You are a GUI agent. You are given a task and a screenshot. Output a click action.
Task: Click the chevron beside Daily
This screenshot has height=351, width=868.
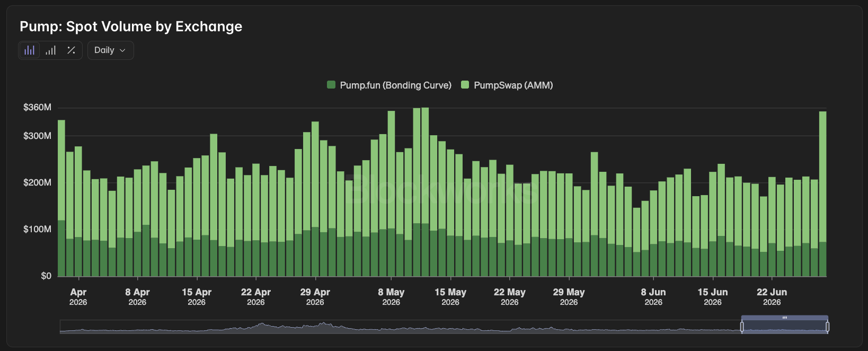point(123,50)
